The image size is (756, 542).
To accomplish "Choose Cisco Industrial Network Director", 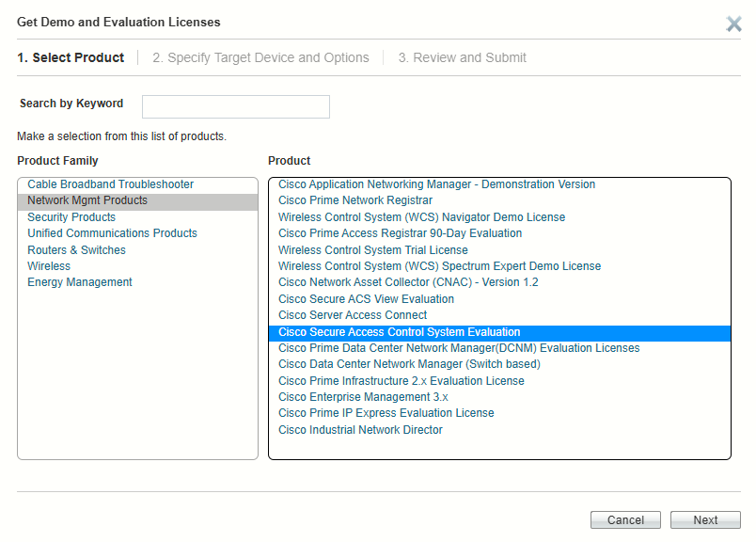I will pyautogui.click(x=499, y=430).
